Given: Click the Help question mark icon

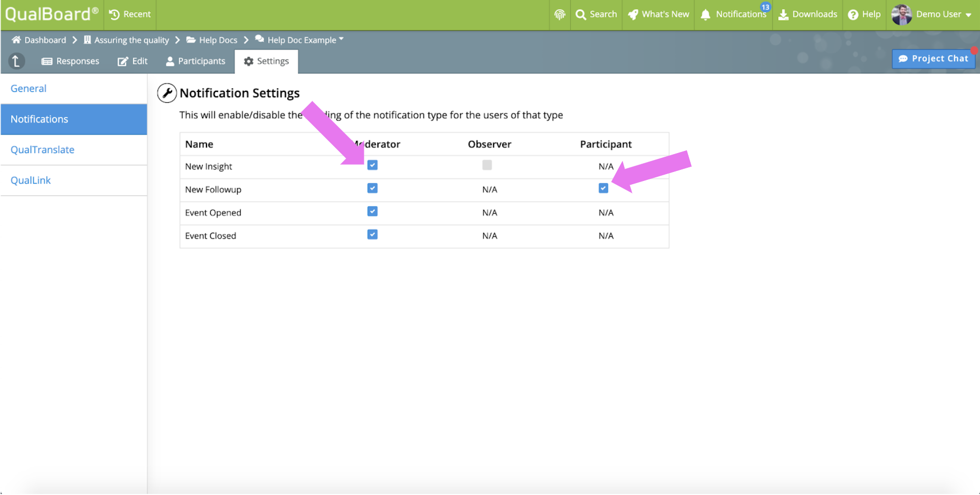Looking at the screenshot, I should point(853,15).
